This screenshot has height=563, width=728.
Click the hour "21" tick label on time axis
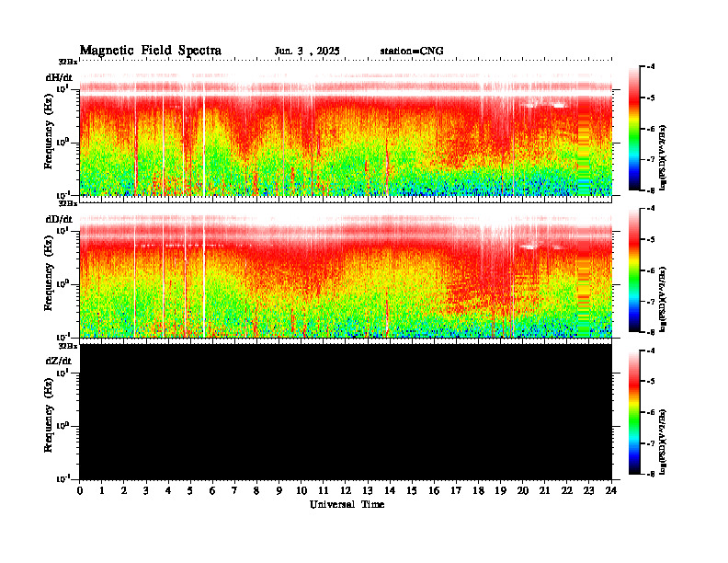point(545,490)
